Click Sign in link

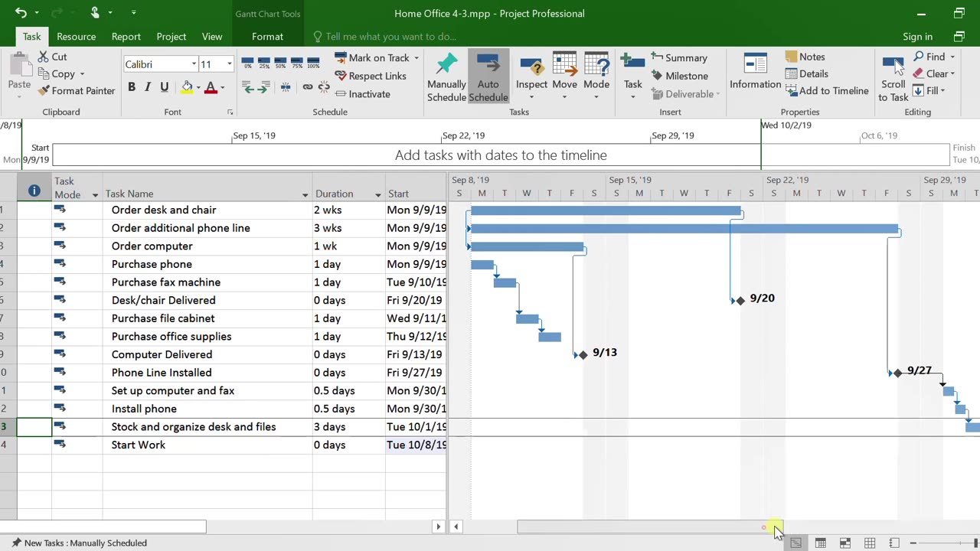click(x=917, y=36)
